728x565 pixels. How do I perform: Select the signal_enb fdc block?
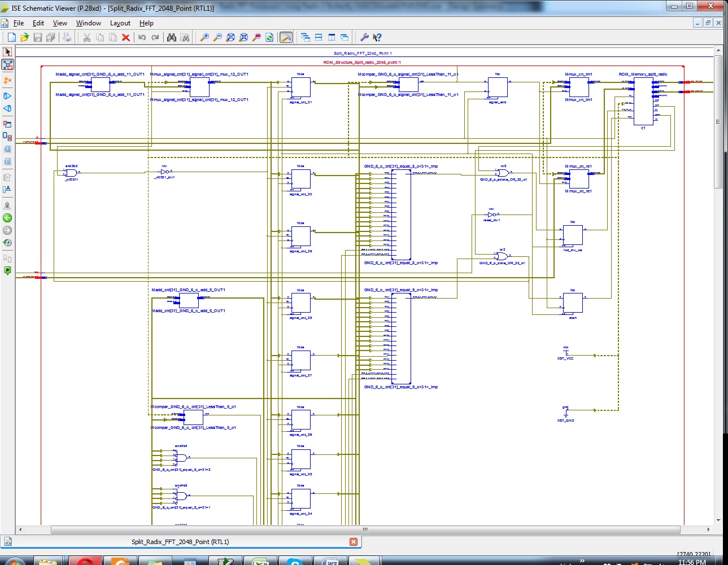click(498, 87)
